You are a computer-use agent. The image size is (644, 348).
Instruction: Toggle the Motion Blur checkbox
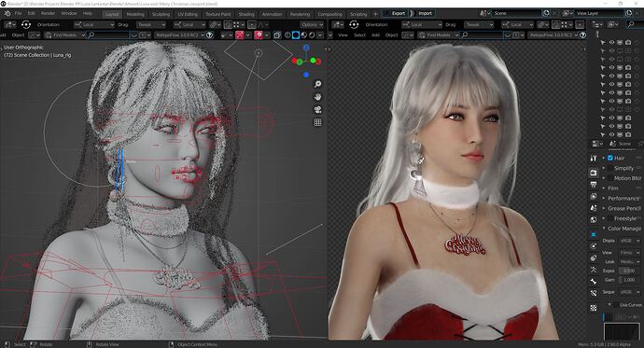click(610, 178)
